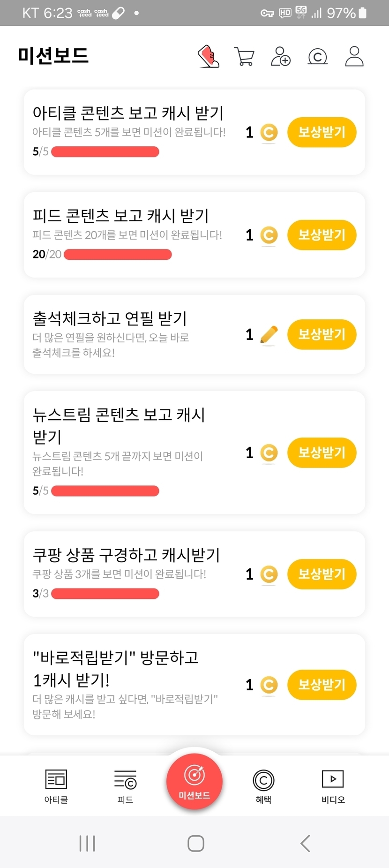This screenshot has height=868, width=389.
Task: Tap the gold coin beside 아티클 mission
Action: [269, 133]
